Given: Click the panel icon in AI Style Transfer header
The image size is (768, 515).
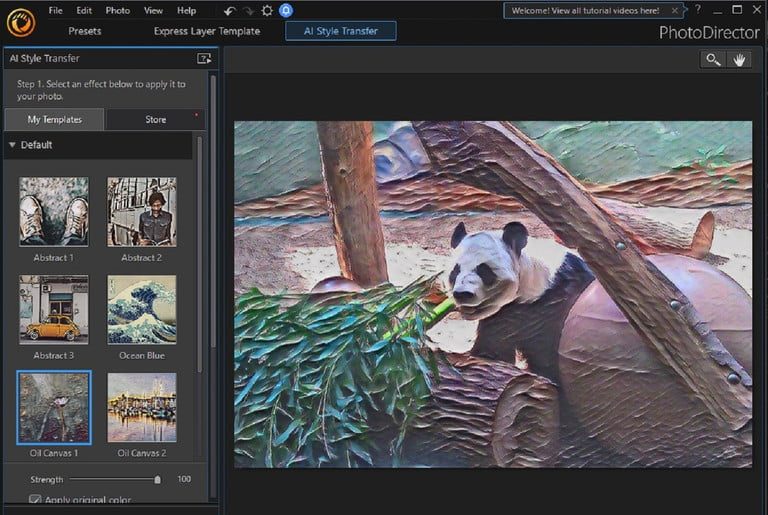Looking at the screenshot, I should (204, 59).
